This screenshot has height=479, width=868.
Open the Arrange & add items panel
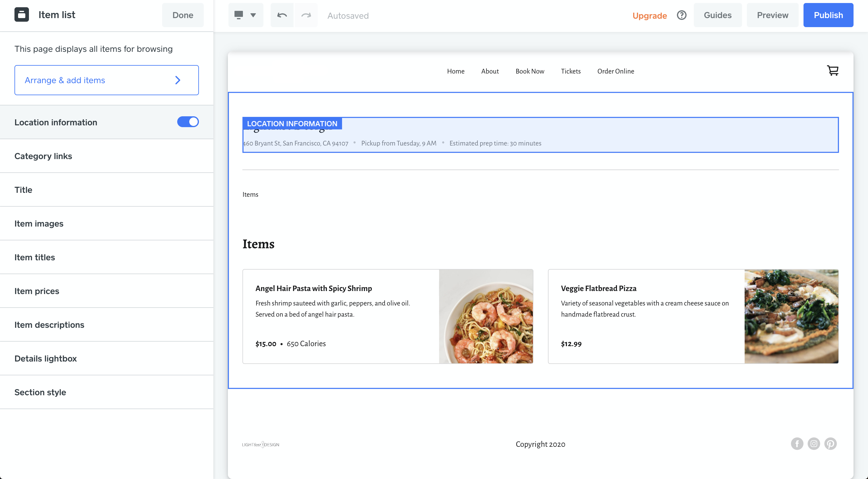click(x=106, y=80)
